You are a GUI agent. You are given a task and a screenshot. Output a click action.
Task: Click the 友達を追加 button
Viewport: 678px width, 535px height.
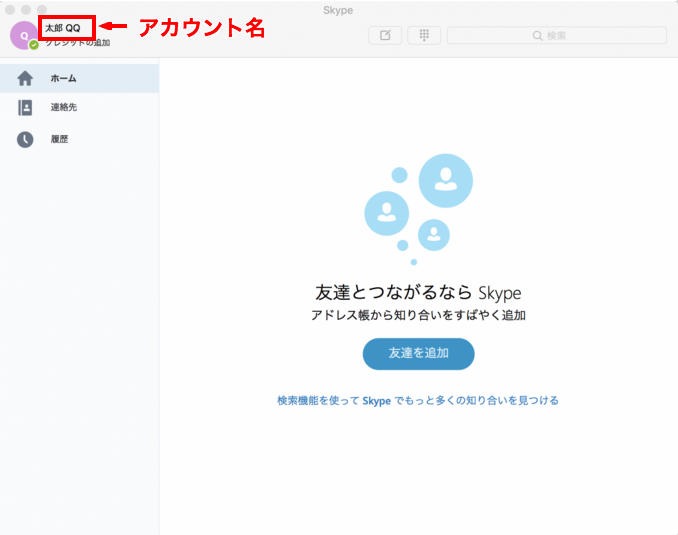pos(418,353)
